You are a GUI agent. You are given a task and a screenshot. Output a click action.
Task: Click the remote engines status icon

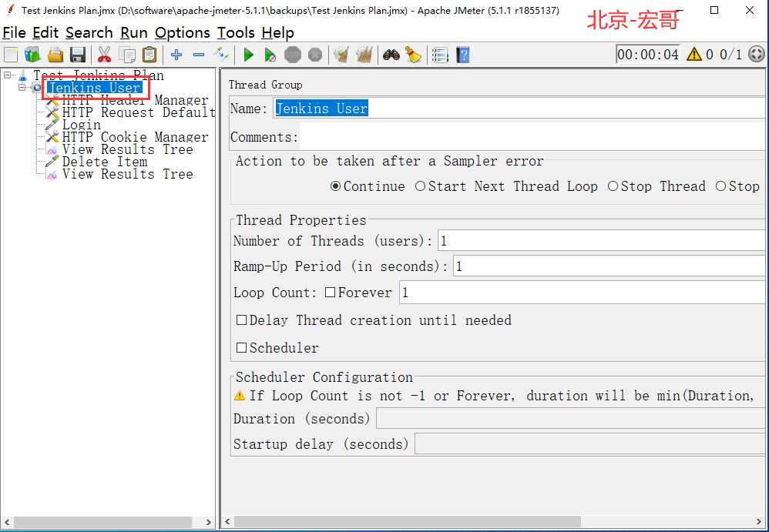757,54
